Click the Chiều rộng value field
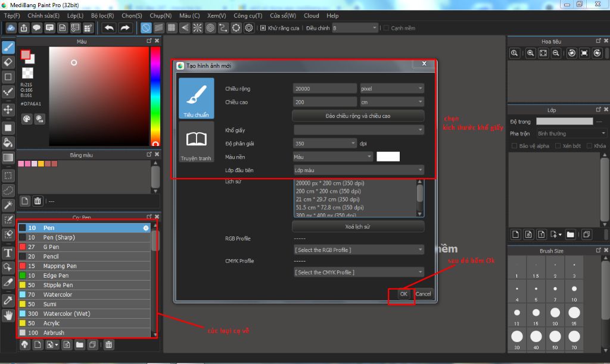Screen dimensions: 610x364 (325, 89)
